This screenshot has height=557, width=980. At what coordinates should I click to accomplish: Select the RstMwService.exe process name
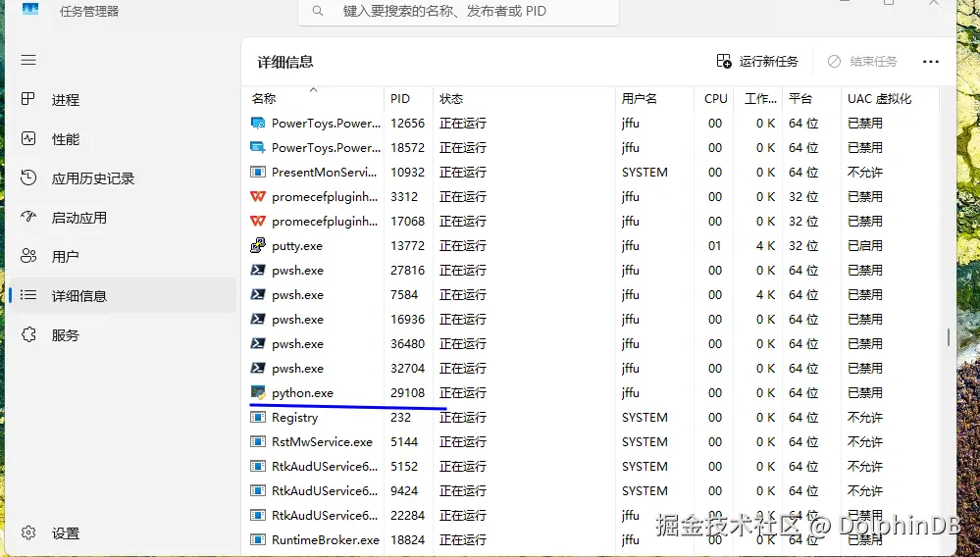click(322, 441)
